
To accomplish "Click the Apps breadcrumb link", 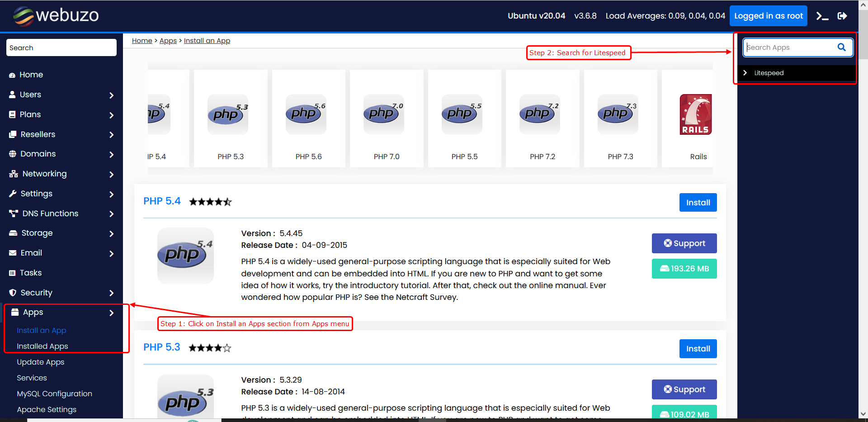I will coord(168,41).
